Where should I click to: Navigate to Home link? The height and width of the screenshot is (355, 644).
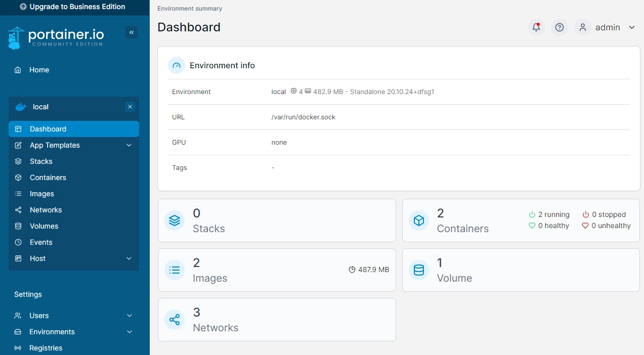(39, 70)
